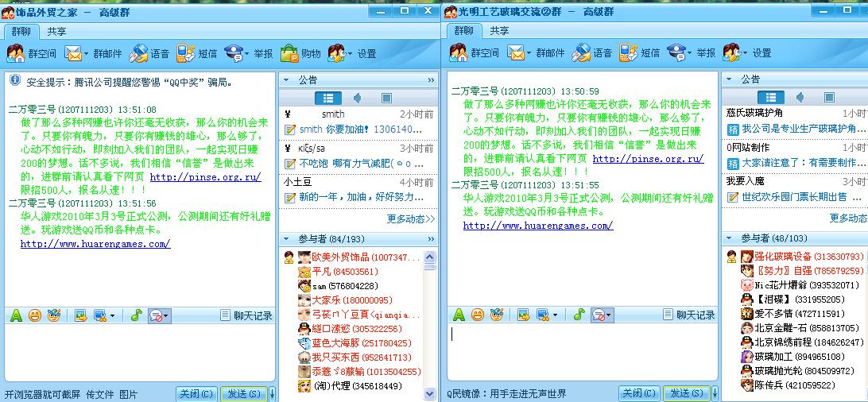Click 发送(S) in 光明工艺玻璃交流 window

click(687, 394)
